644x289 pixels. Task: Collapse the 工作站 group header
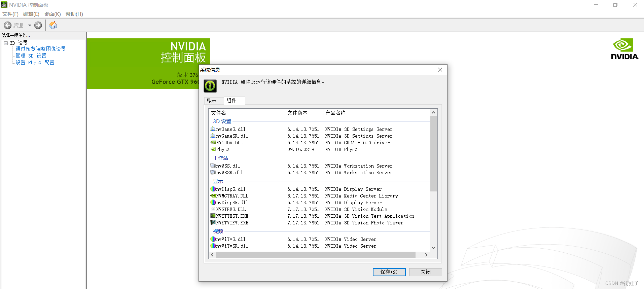tap(221, 158)
